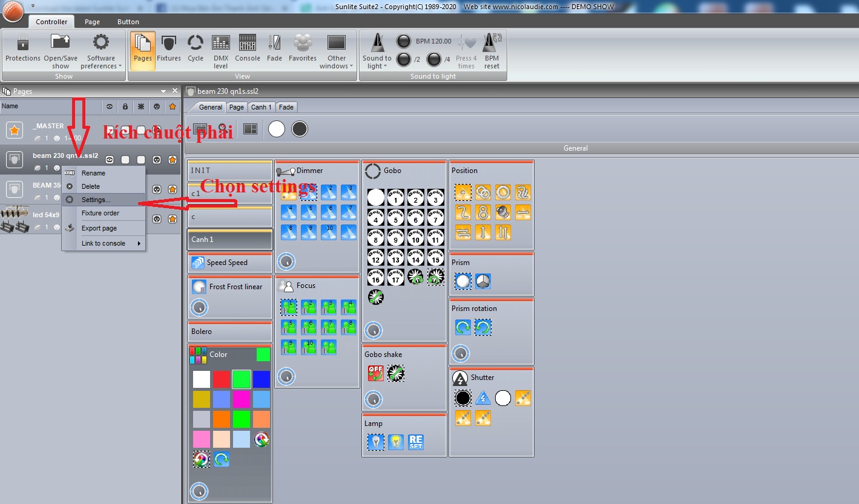859x504 pixels.
Task: Open the Canh 1 tab beside the Page tab
Action: pos(261,107)
